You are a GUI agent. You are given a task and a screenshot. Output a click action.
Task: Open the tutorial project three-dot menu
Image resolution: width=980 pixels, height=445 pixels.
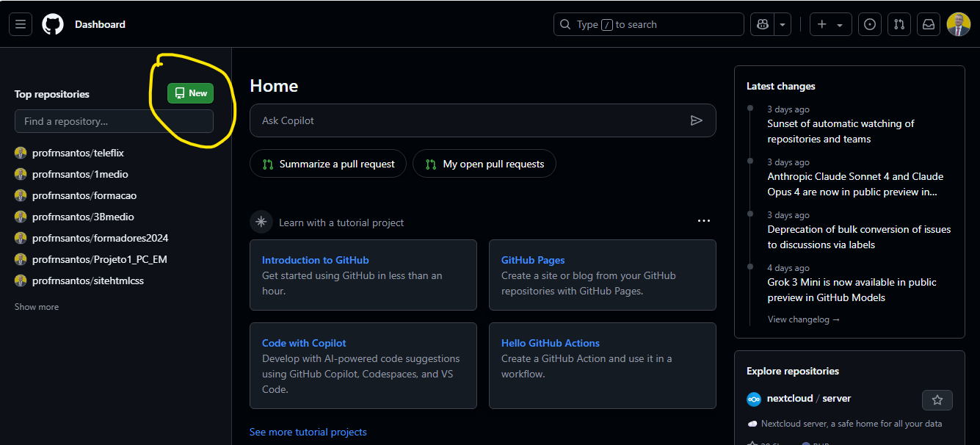[703, 221]
